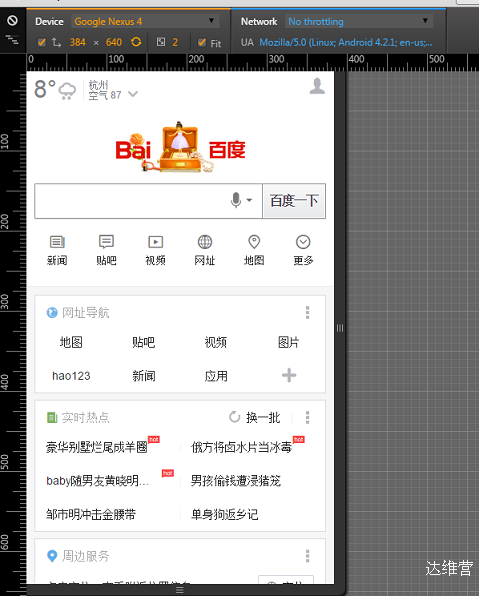Open the No throttling network dropdown
Screen dimensions: 479x596
click(x=359, y=21)
